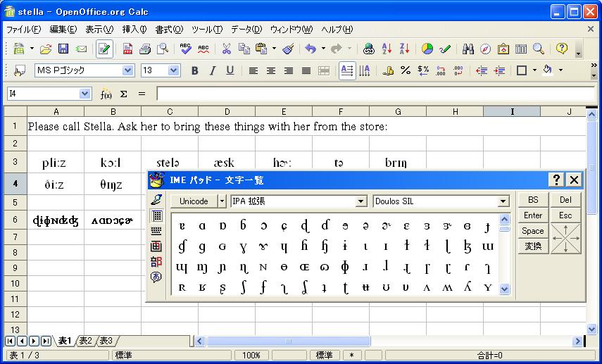Toggle Bold formatting

[194, 70]
